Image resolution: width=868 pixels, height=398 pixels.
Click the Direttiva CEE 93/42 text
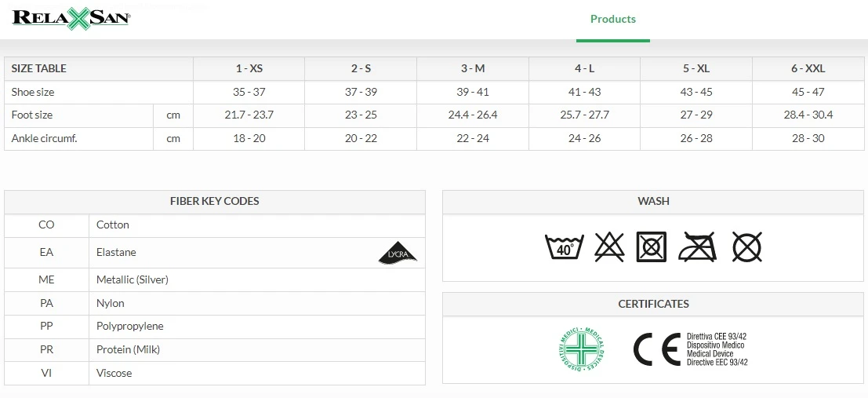717,336
